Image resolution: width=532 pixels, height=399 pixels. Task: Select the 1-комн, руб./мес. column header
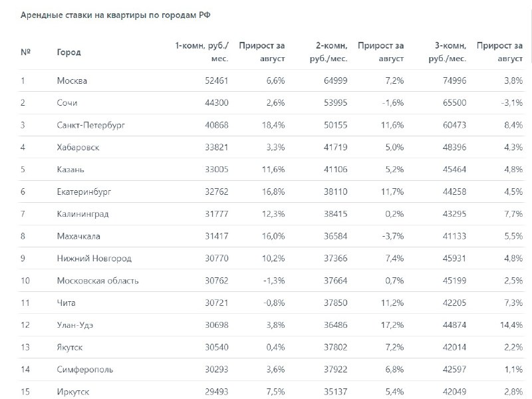(202, 52)
